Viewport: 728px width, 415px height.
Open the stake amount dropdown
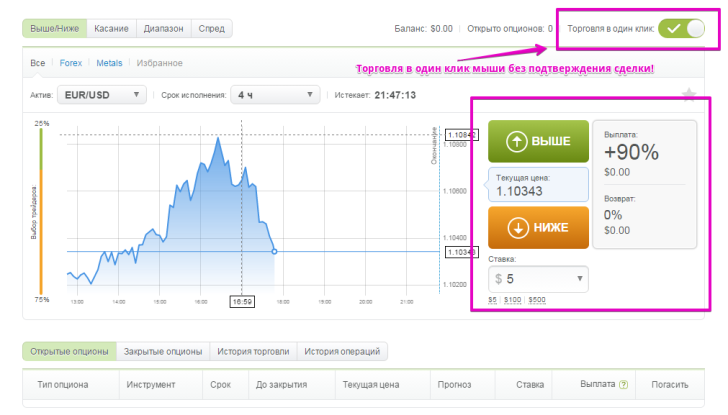[538, 278]
